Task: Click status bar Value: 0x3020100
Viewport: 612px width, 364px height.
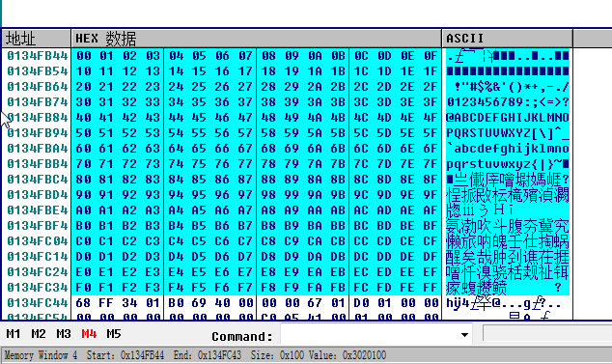Action: pos(348,355)
